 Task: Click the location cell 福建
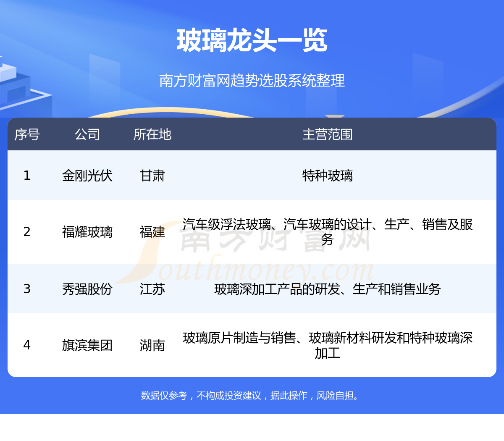(x=152, y=232)
